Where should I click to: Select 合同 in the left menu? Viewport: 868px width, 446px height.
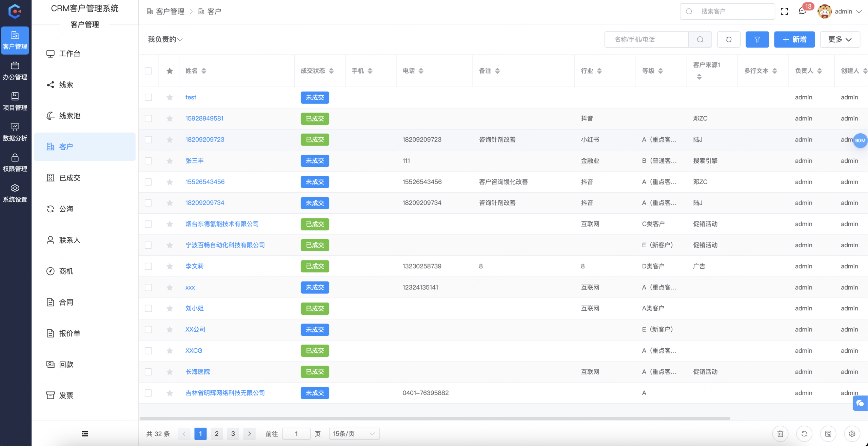pos(66,302)
